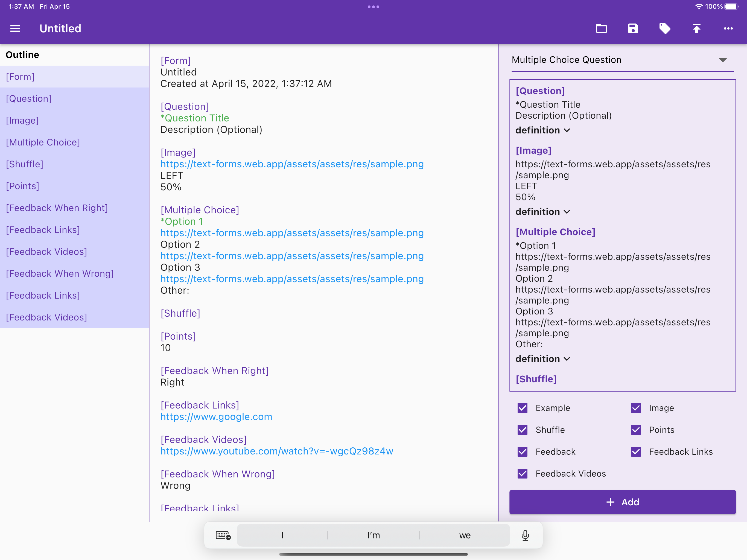Open the google.com feedback link
The height and width of the screenshot is (560, 747).
[216, 417]
